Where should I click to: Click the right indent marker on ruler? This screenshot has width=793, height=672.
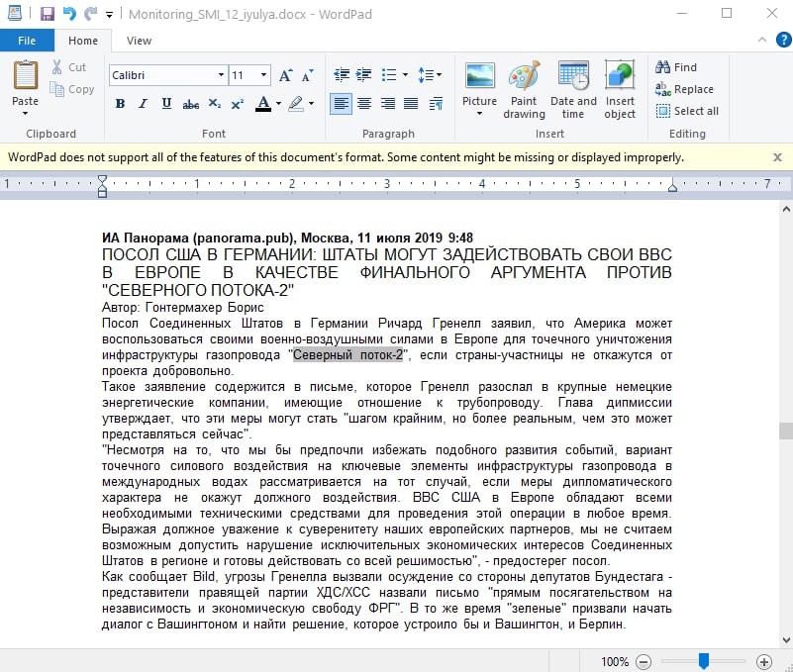[672, 187]
